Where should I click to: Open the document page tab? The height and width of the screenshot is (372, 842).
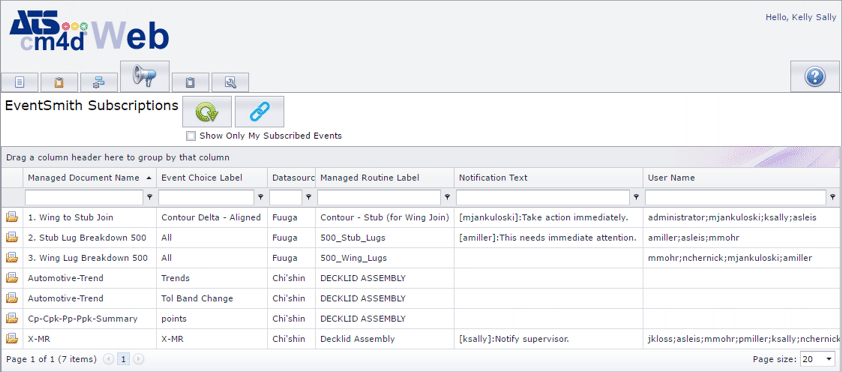click(19, 82)
